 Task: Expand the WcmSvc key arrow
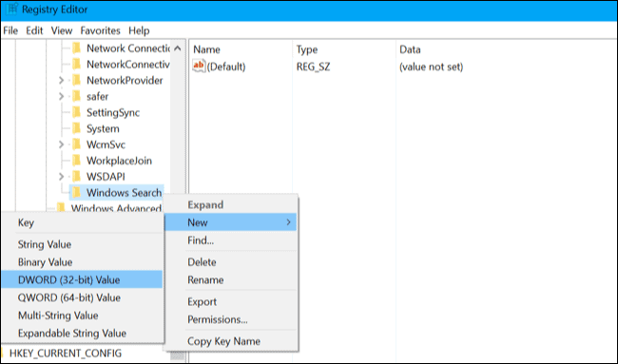point(61,144)
